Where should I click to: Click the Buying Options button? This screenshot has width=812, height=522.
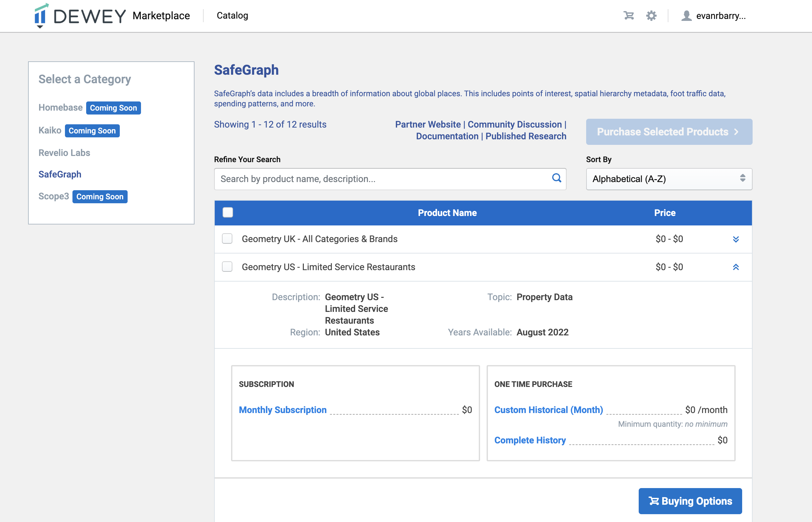(690, 501)
